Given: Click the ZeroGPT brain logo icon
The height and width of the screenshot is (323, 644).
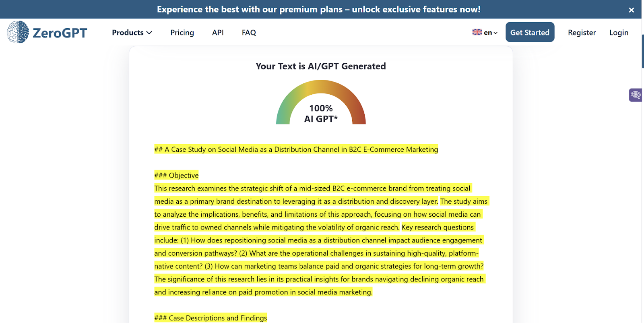Looking at the screenshot, I should 18,32.
